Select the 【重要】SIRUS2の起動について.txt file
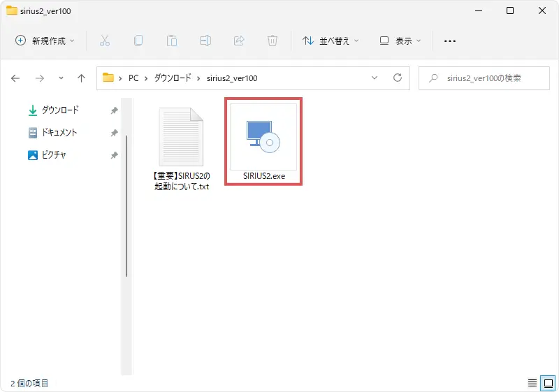559x392 pixels. (x=182, y=150)
